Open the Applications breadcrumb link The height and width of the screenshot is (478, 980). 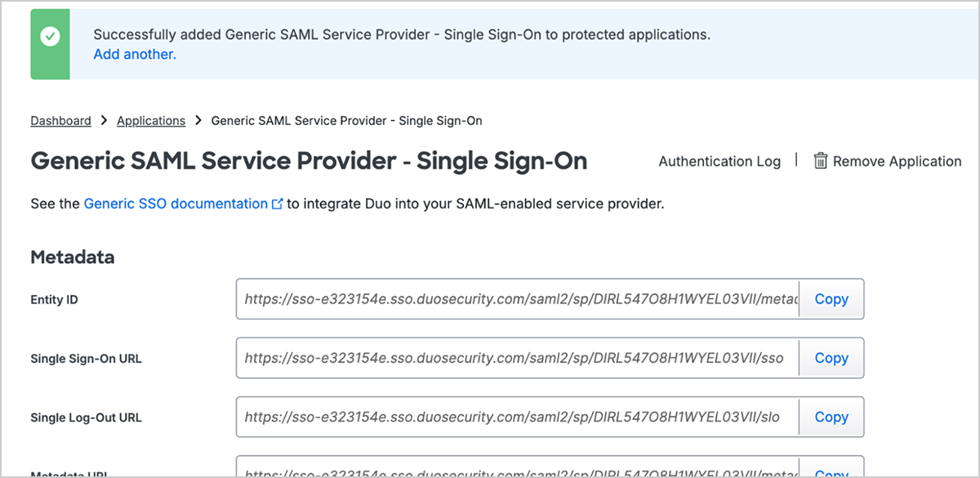(151, 121)
